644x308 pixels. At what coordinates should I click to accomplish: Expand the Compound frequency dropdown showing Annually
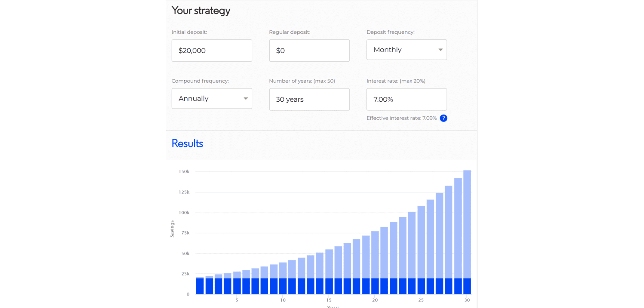(212, 99)
